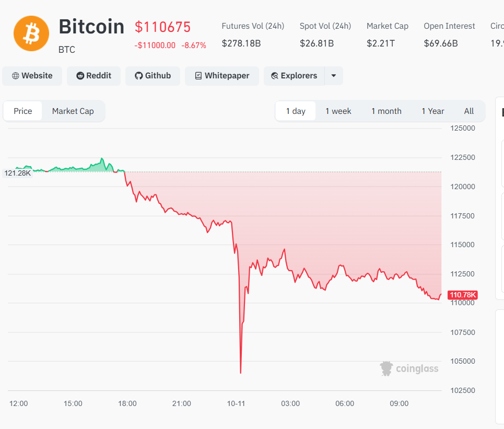504x429 pixels.
Task: Click the Reddit alien icon
Action: point(80,76)
